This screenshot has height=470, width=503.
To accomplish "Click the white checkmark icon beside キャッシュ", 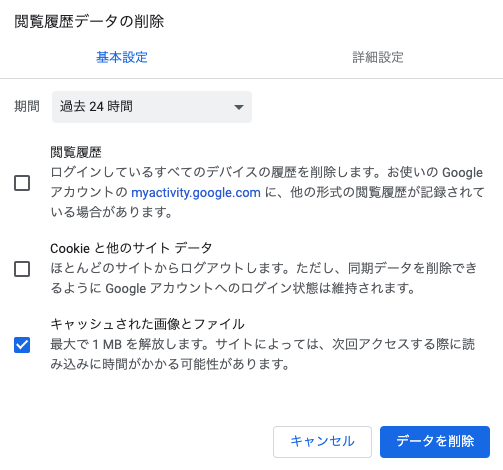I will [22, 345].
